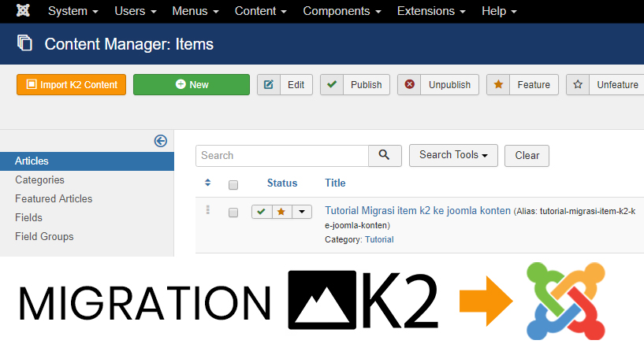
Task: Click the plus icon on New button
Action: [181, 84]
